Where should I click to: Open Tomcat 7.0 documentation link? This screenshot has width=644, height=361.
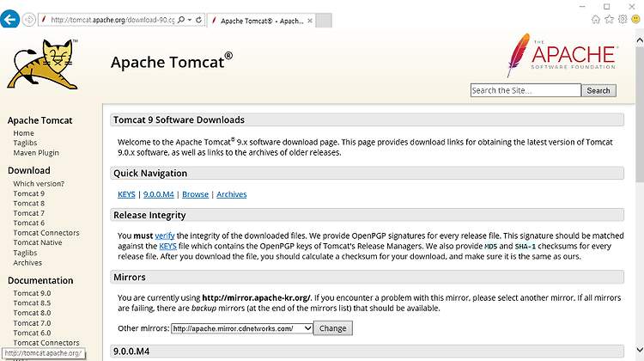[32, 323]
